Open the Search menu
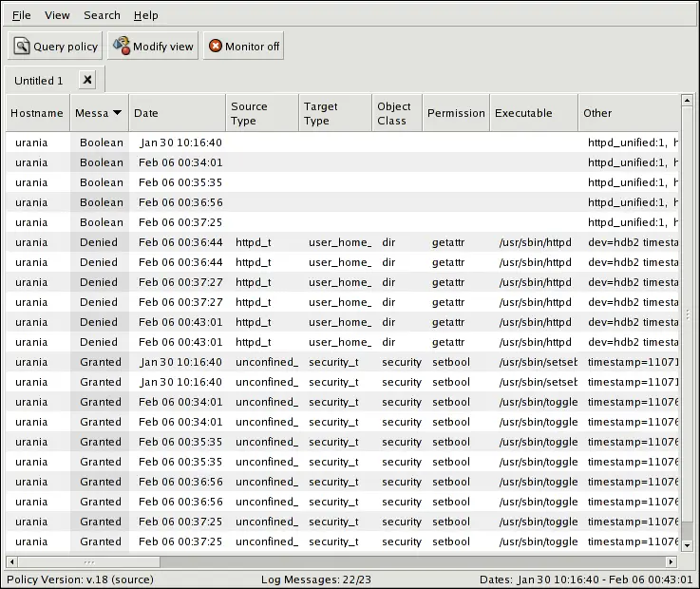 click(x=102, y=15)
